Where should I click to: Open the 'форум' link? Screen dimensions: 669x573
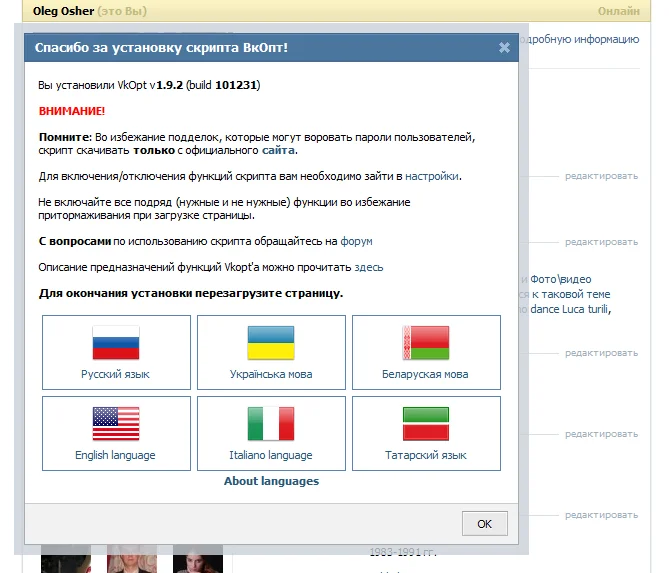tap(356, 241)
